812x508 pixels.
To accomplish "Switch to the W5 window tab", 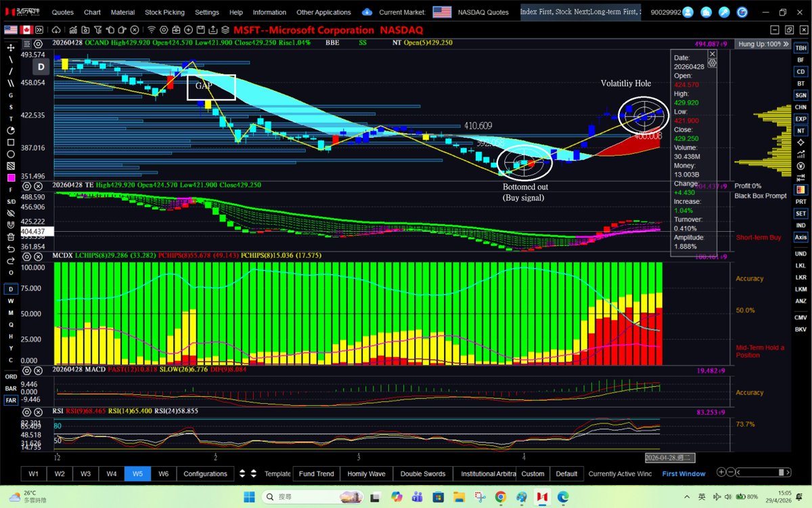I will tap(137, 473).
